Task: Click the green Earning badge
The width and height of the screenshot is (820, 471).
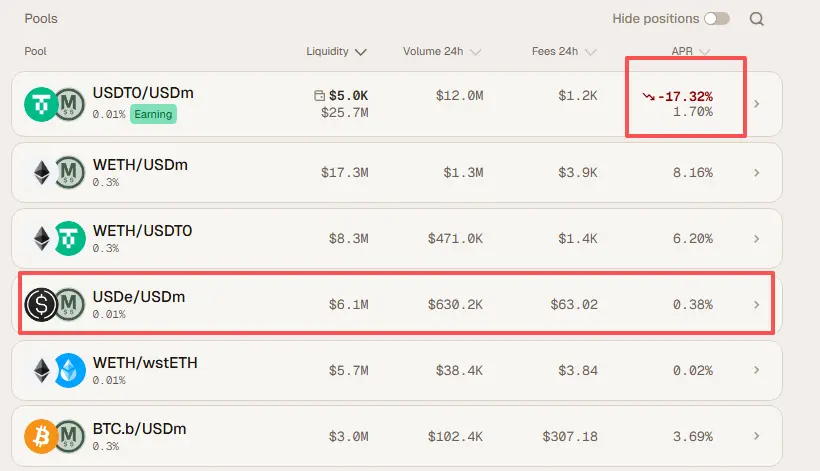Action: (x=153, y=114)
